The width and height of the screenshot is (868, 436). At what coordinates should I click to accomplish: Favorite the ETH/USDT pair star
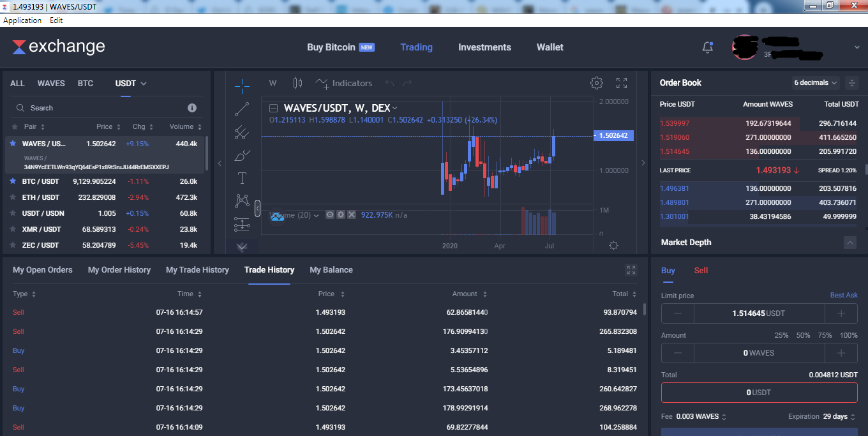tap(13, 197)
